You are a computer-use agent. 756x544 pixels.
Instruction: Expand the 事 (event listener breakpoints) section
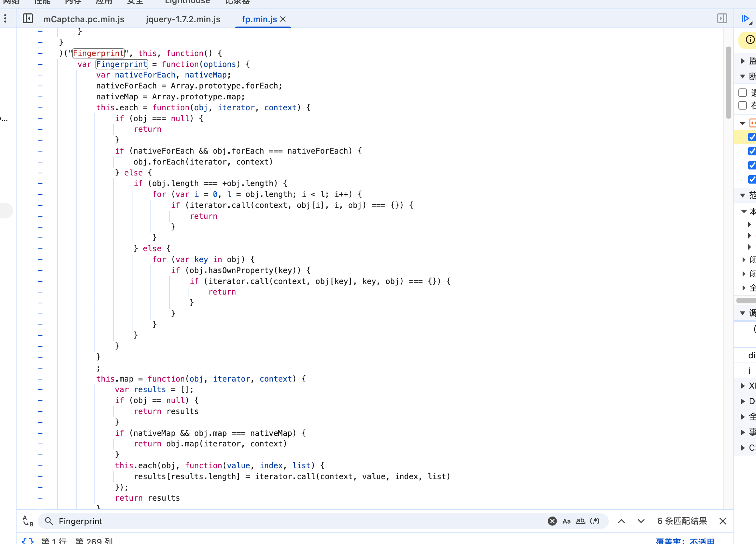tap(743, 432)
